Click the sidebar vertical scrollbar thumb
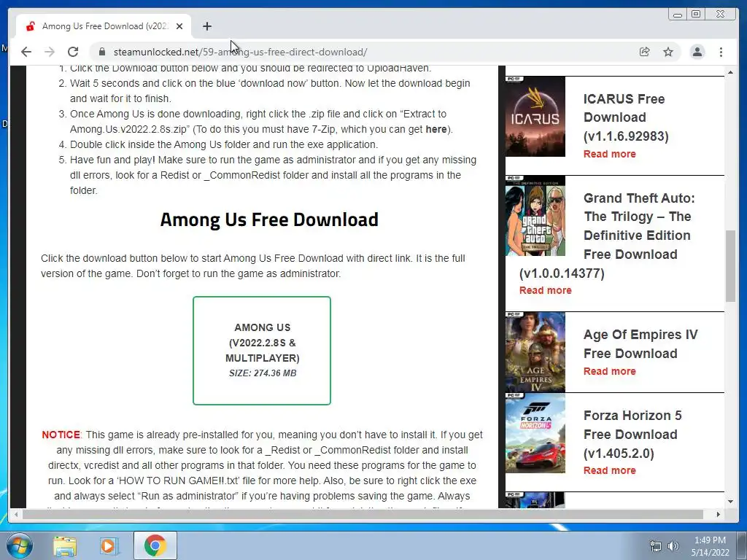 (x=730, y=265)
